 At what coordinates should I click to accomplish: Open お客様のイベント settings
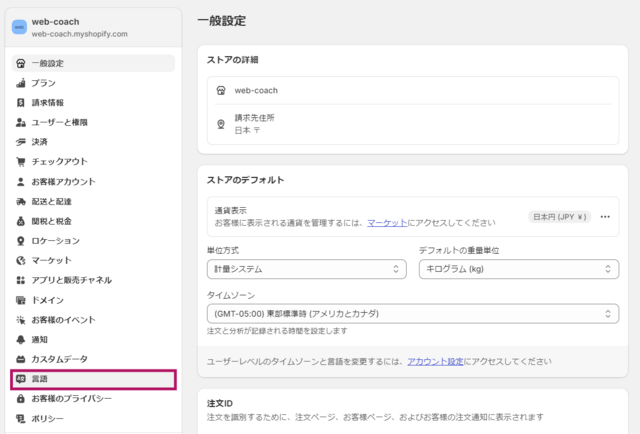click(93, 320)
